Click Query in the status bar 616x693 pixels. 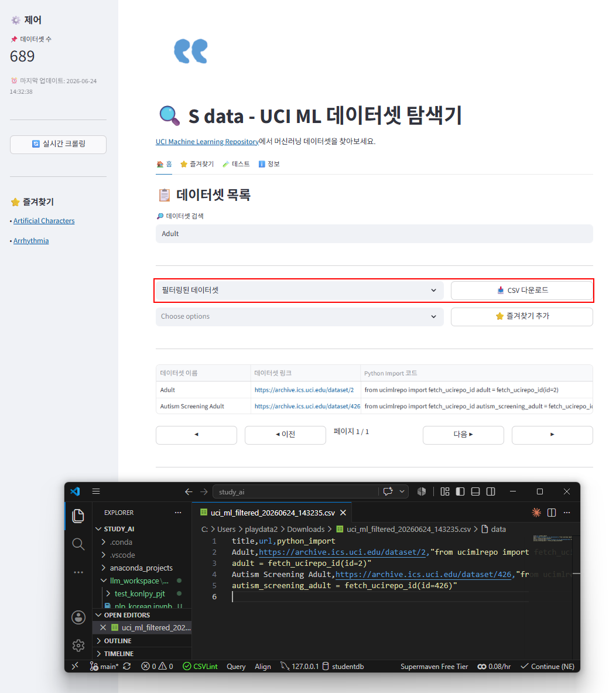pyautogui.click(x=236, y=666)
